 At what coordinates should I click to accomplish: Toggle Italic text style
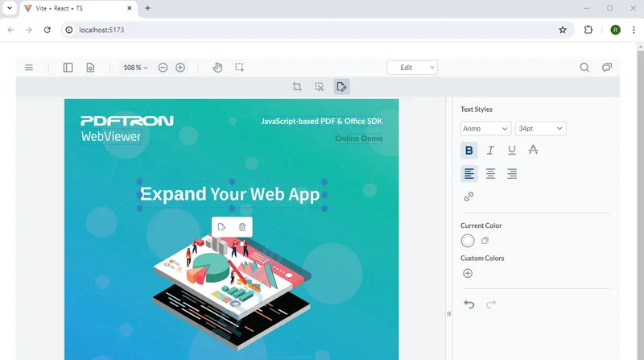click(490, 151)
